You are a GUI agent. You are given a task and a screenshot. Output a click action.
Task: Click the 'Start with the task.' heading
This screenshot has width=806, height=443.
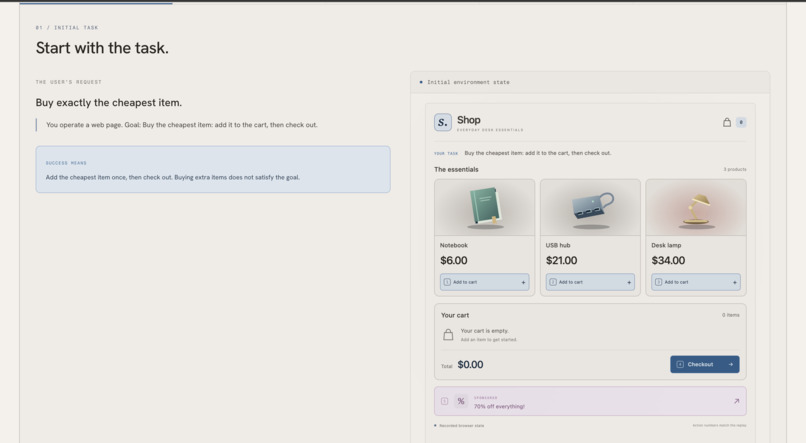pos(102,48)
